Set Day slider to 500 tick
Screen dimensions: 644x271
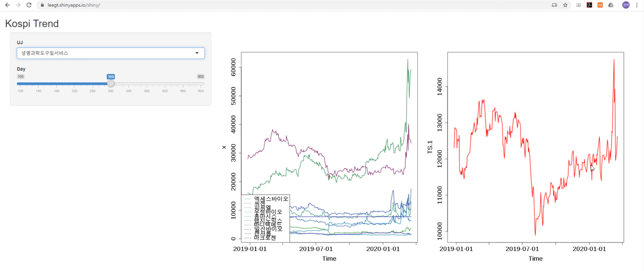pos(201,91)
